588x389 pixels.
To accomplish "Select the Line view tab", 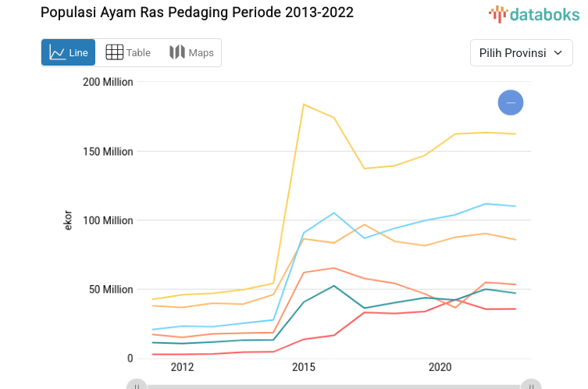I will coord(69,52).
